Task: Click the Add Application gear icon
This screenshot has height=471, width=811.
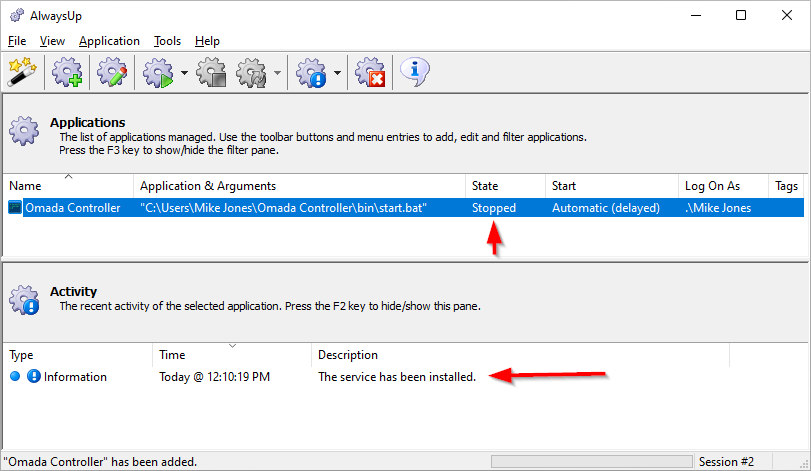Action: tap(67, 72)
